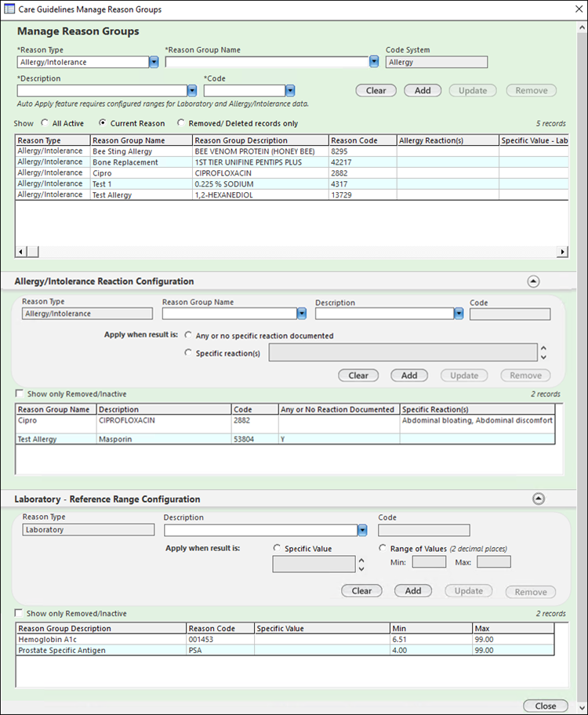This screenshot has height=715, width=588.
Task: Click the Min column header in laboratory table
Action: (431, 628)
